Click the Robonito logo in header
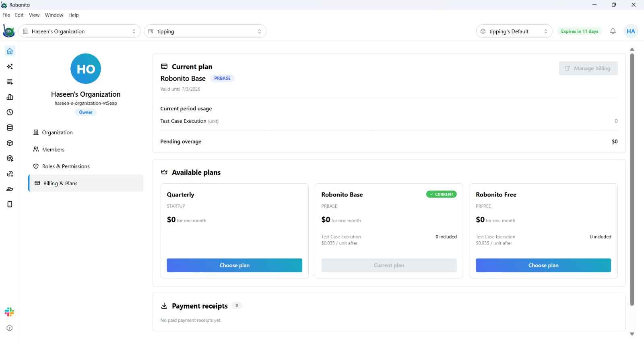The height and width of the screenshot is (342, 644). (8, 31)
